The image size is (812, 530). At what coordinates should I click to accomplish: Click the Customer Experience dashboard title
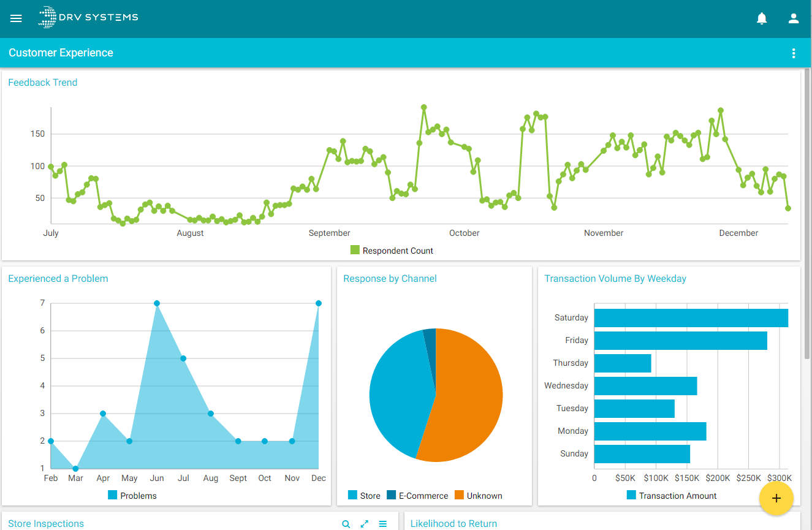tap(61, 53)
